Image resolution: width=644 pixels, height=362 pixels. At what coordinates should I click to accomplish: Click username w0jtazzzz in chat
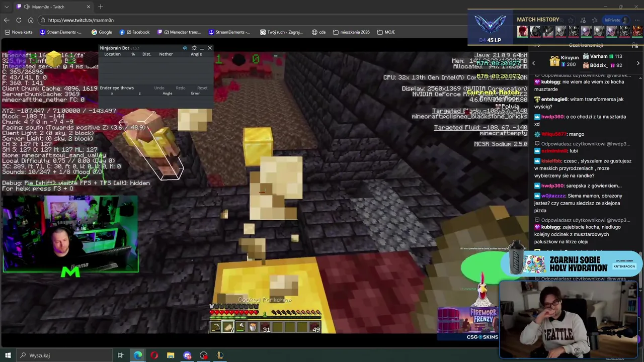point(553,196)
